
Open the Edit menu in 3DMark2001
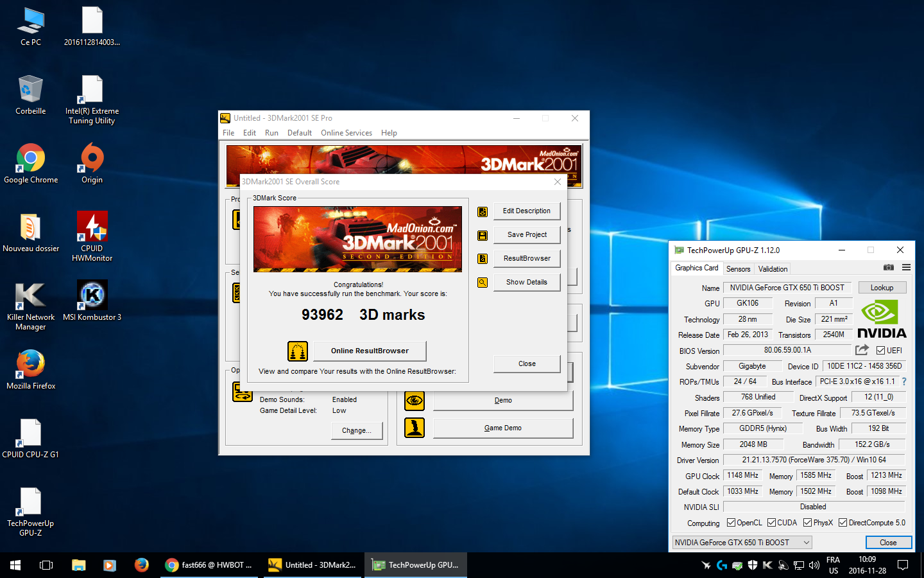[250, 133]
